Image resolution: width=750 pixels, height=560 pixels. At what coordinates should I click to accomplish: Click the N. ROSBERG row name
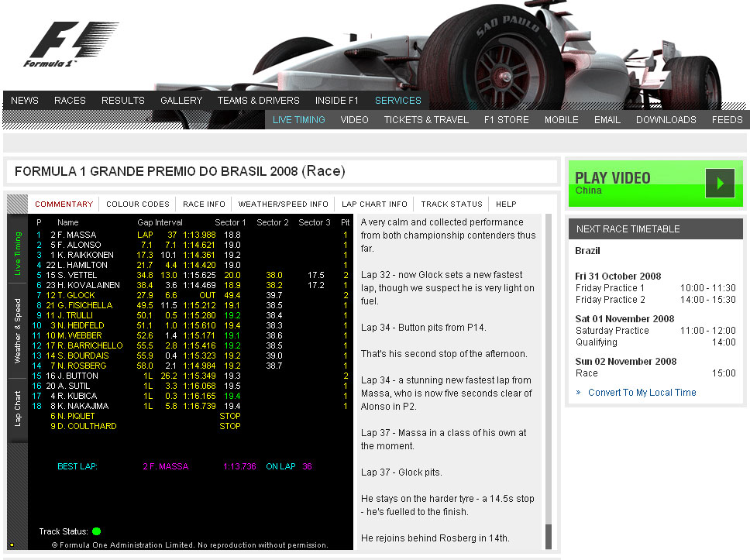(x=82, y=366)
